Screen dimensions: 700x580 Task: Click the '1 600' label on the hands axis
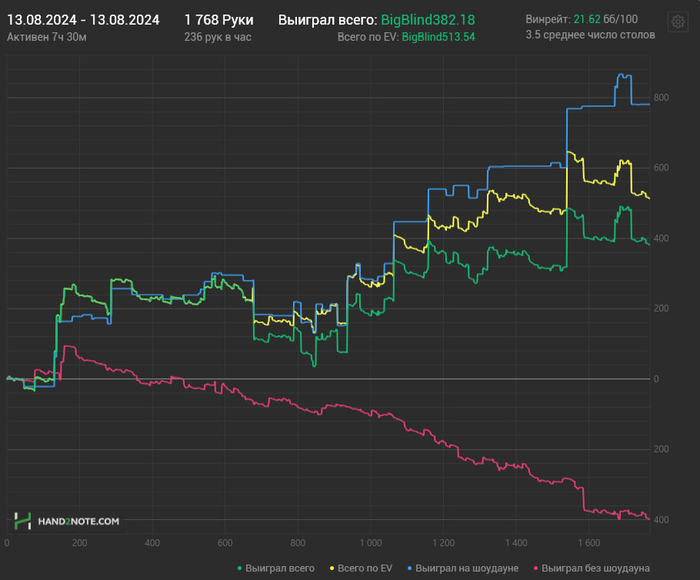coord(589,543)
